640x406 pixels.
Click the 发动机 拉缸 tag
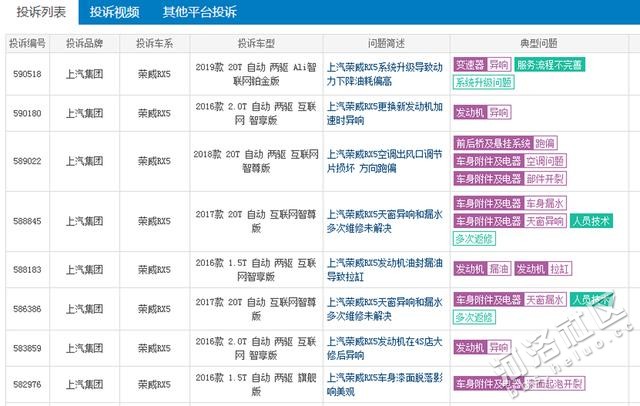point(543,269)
